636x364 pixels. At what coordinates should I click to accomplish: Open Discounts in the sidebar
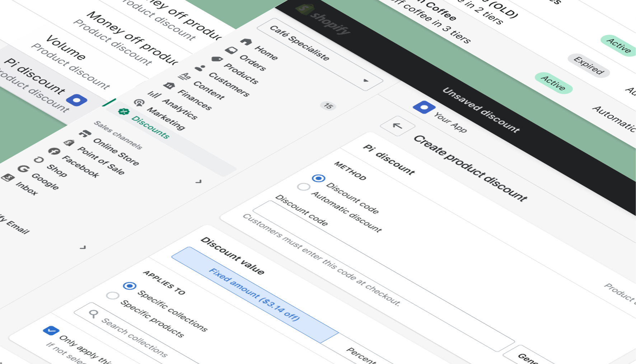(x=150, y=127)
